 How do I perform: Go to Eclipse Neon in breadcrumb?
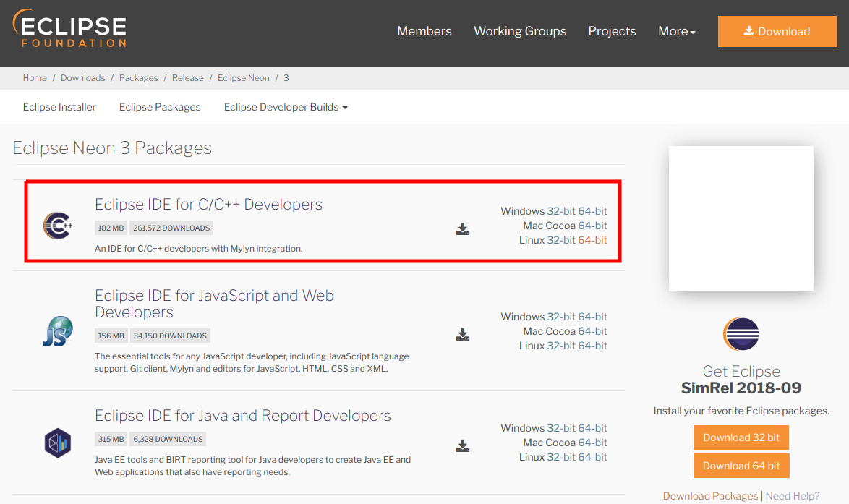(244, 78)
